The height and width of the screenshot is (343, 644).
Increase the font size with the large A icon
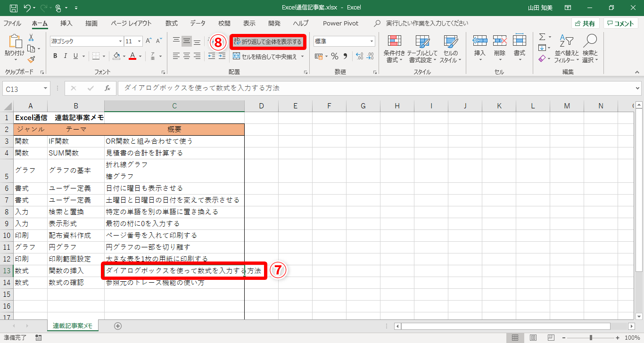click(149, 41)
